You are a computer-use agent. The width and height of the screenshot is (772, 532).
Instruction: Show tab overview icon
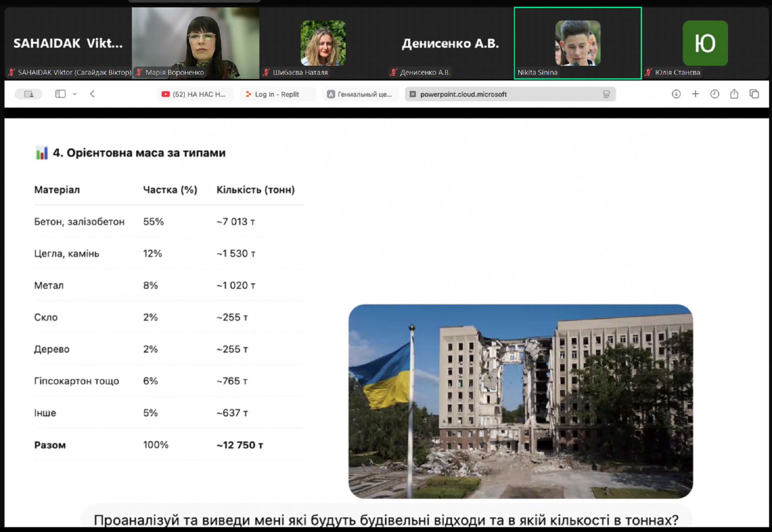point(754,94)
